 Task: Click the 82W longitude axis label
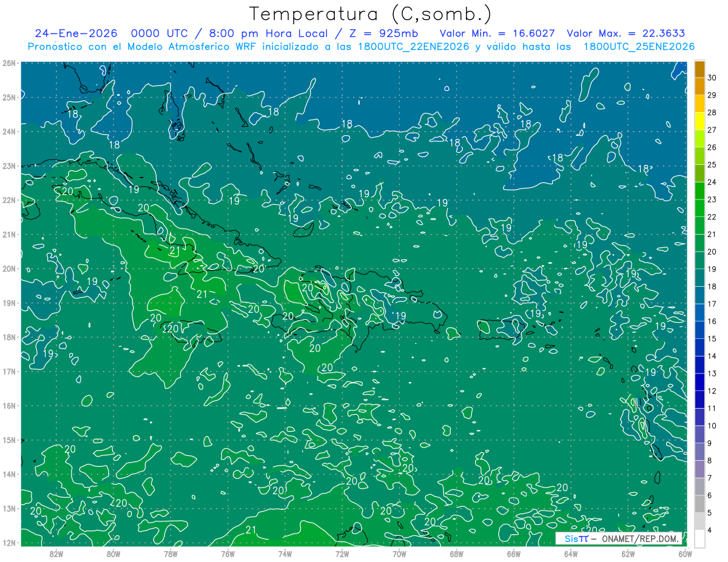pos(56,554)
